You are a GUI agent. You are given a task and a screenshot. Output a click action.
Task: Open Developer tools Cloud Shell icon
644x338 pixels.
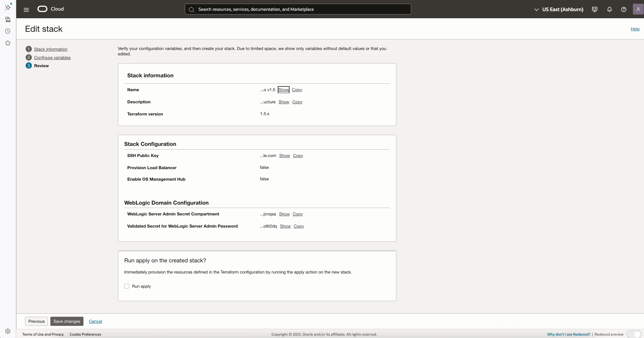click(x=595, y=9)
